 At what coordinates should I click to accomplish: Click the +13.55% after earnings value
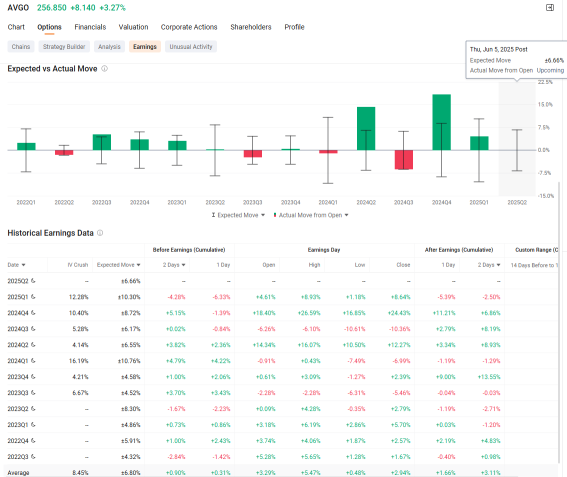[x=489, y=376]
